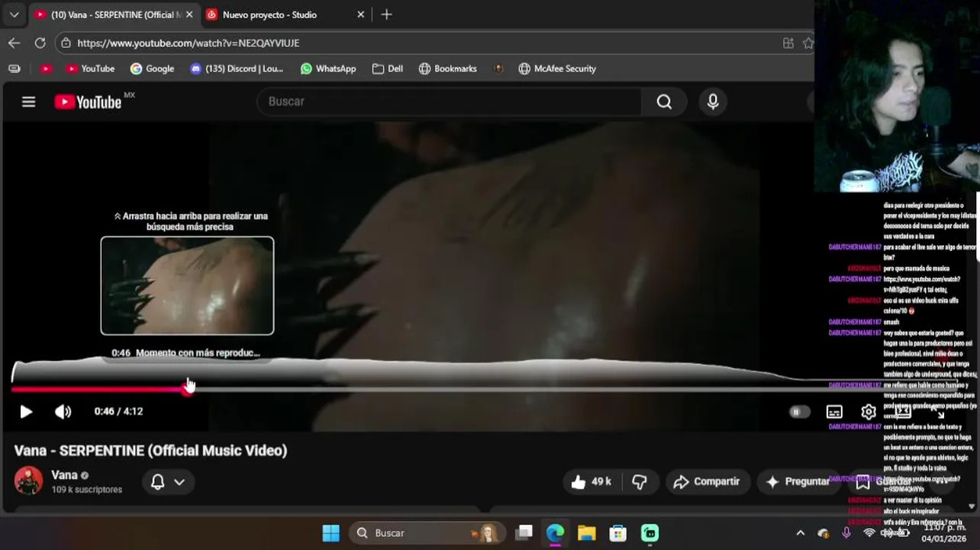Open Task View on the taskbar
980x550 pixels.
pos(524,532)
